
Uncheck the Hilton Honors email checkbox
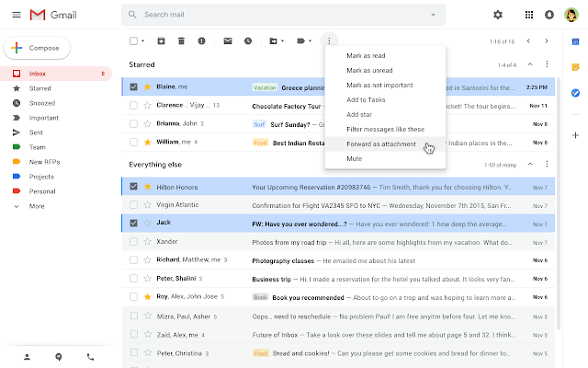point(134,186)
